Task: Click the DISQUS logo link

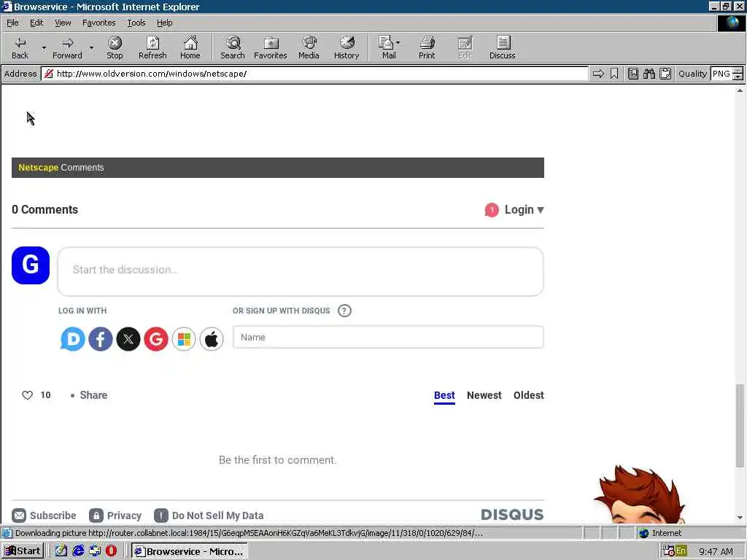Action: 512,515
